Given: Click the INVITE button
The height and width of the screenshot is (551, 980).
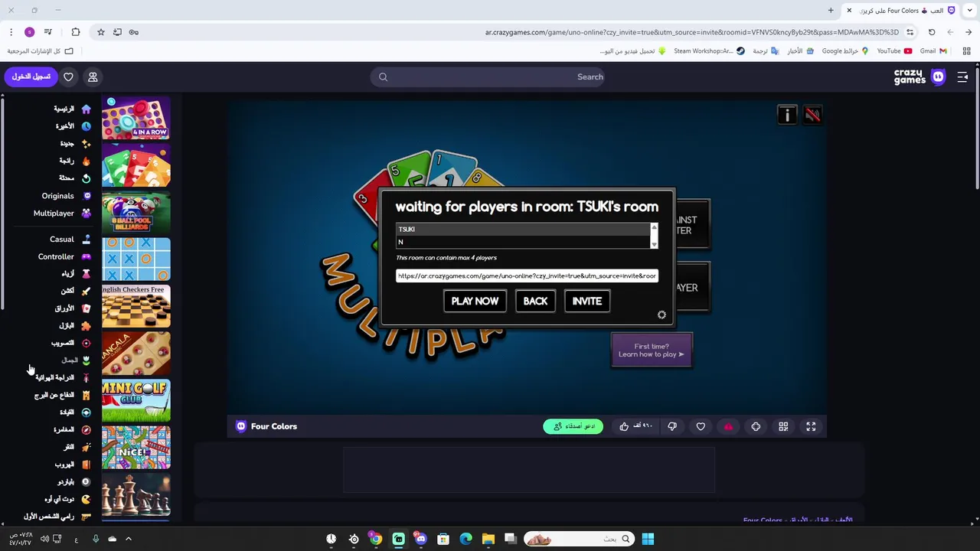Looking at the screenshot, I should (587, 301).
